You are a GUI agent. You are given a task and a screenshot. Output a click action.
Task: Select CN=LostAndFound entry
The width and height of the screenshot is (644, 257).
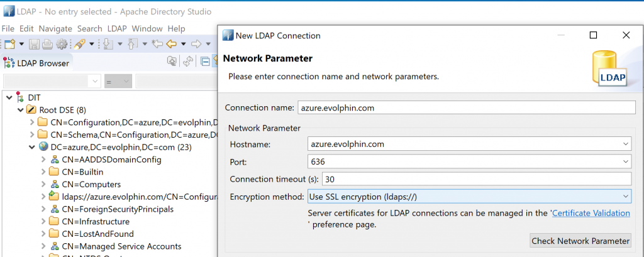pyautogui.click(x=97, y=234)
